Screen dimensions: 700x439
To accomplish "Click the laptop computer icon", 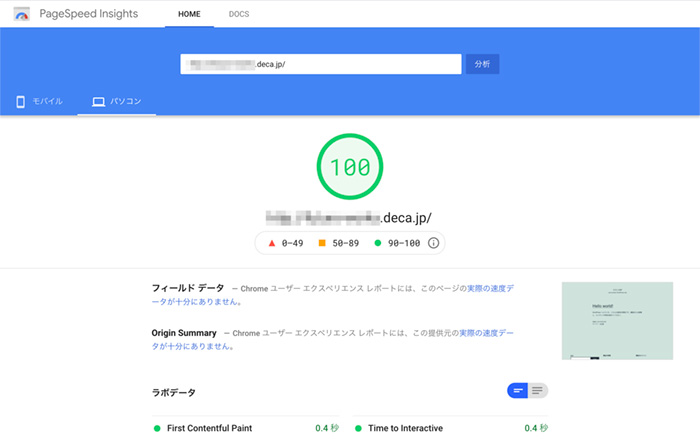I will [98, 102].
